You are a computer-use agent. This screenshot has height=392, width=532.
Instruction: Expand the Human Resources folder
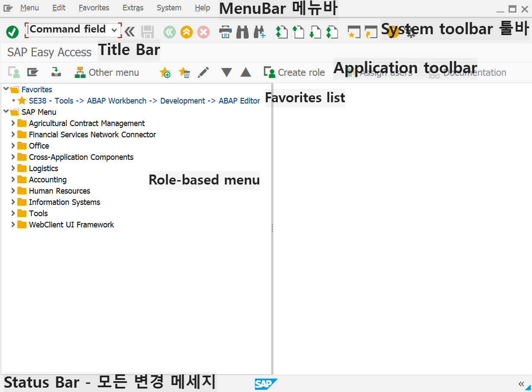coord(13,191)
